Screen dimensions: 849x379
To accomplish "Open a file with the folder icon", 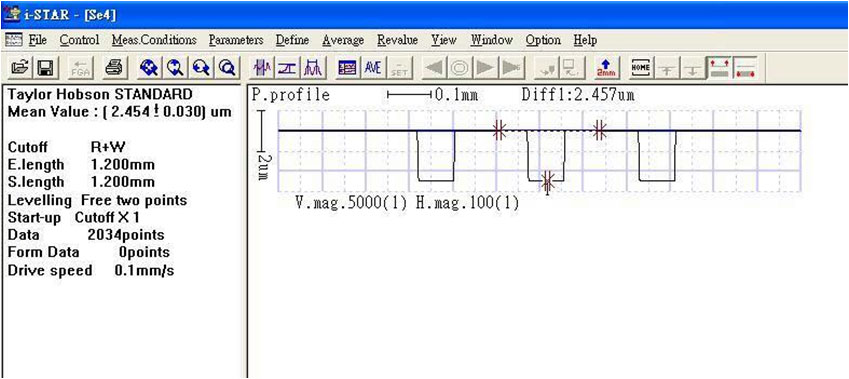I will coord(20,68).
